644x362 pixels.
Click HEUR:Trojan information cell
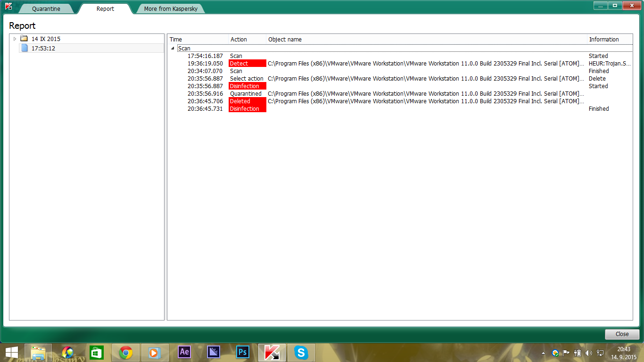click(610, 64)
